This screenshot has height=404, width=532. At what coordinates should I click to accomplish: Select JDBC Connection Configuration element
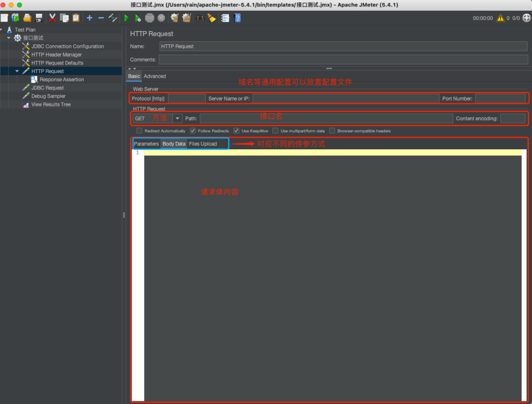click(x=67, y=46)
